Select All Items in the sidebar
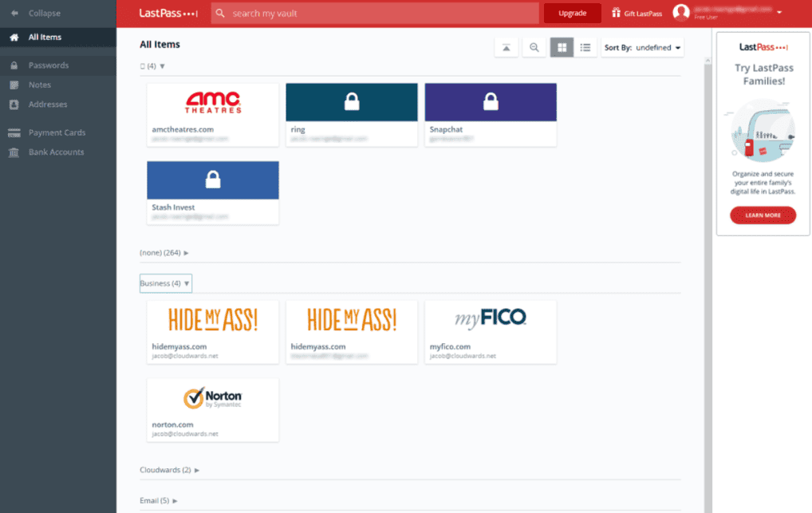This screenshot has height=513, width=812. tap(45, 37)
